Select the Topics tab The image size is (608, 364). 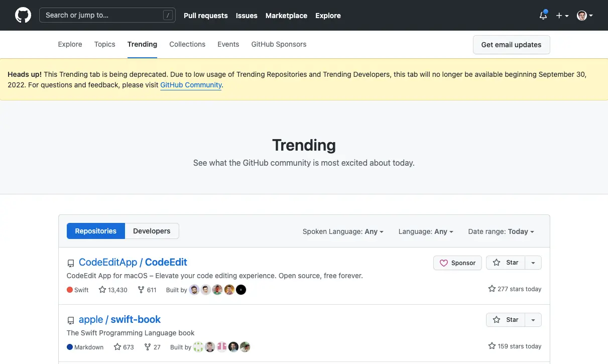[x=104, y=44]
